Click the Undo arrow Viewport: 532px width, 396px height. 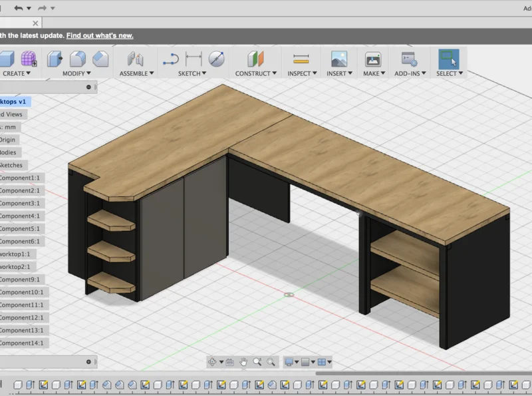(19, 8)
